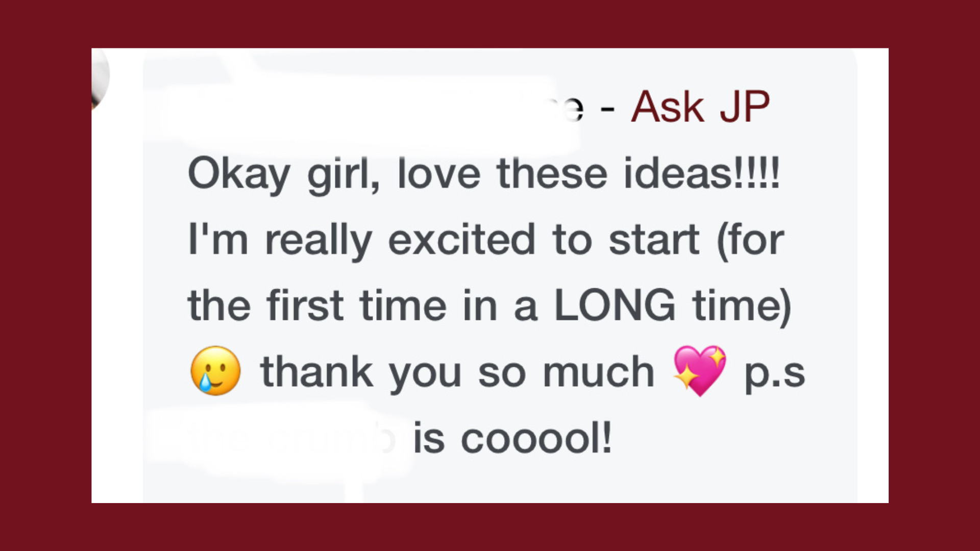This screenshot has width=980, height=551.
Task: Select the blurred word before 'is cooool!'
Action: coord(291,438)
